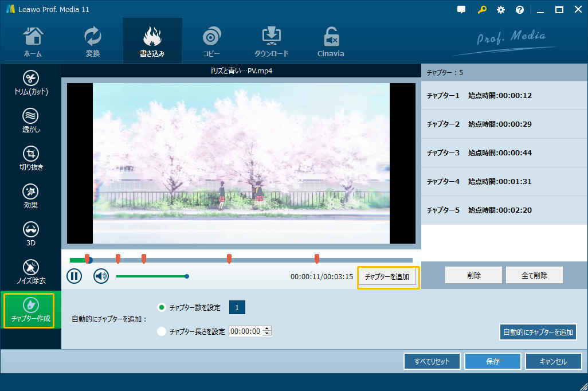Viewport: 588px width, 391px height.
Task: Open the ダウンロード download module
Action: [x=271, y=42]
